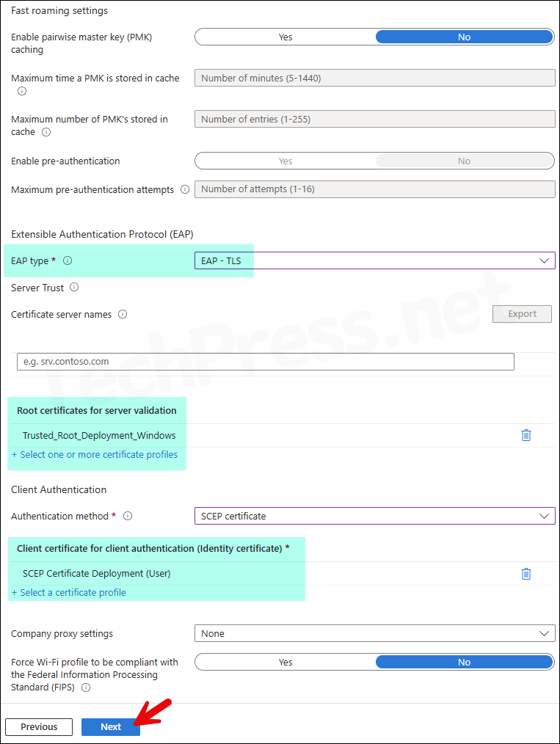Click Select a certificate profile link
The image size is (560, 744).
click(69, 593)
